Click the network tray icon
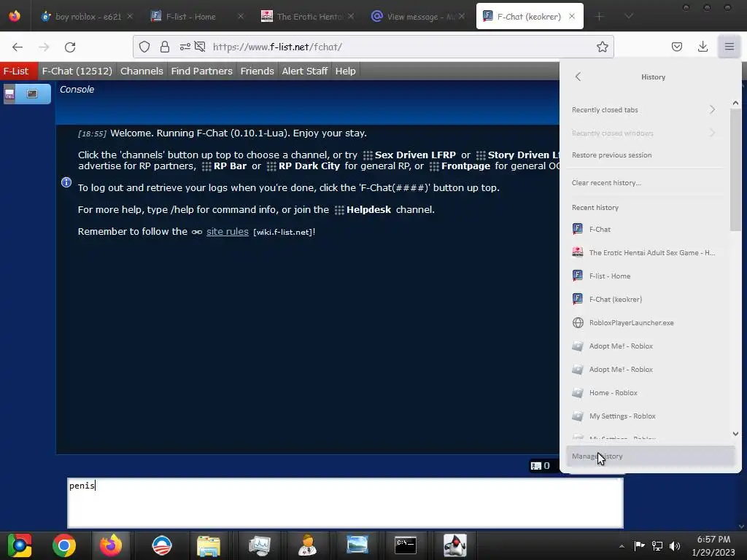Image resolution: width=747 pixels, height=560 pixels. click(657, 545)
